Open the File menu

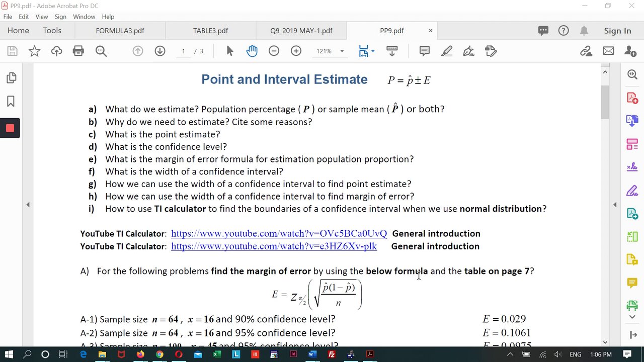[8, 17]
